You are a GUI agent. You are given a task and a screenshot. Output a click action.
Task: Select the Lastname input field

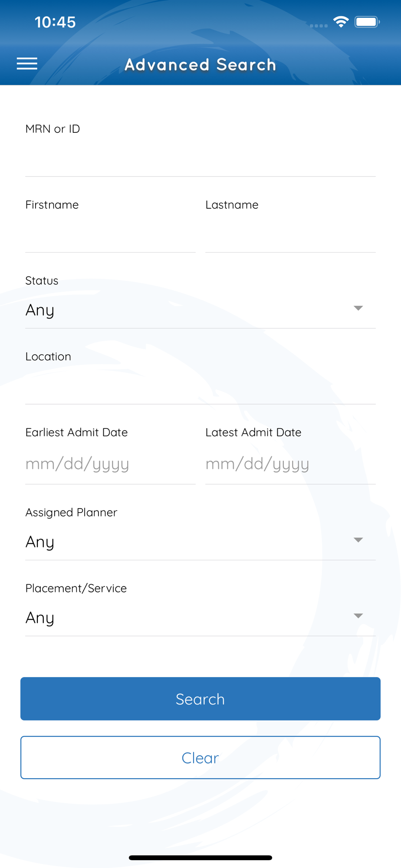290,234
